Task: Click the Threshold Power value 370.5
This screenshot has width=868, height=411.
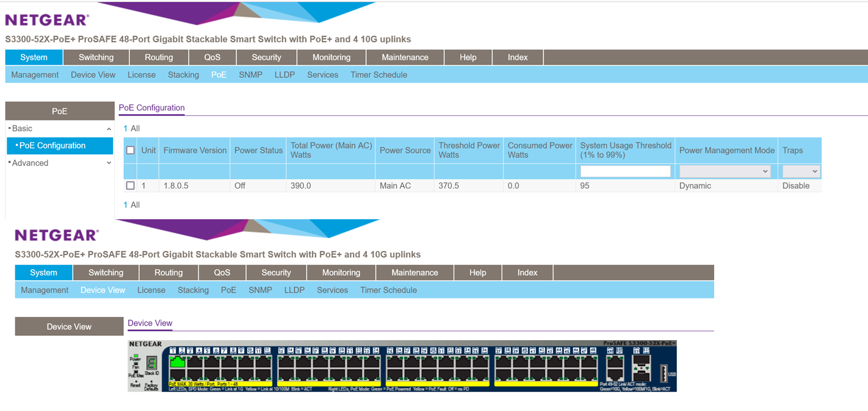Action: tap(449, 186)
